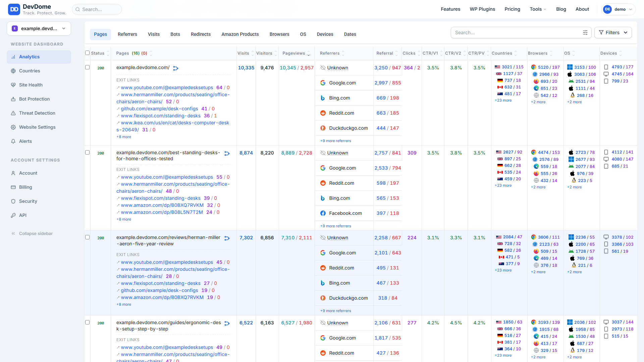Click Google icon in first page referrers
The width and height of the screenshot is (644, 362).
(323, 83)
